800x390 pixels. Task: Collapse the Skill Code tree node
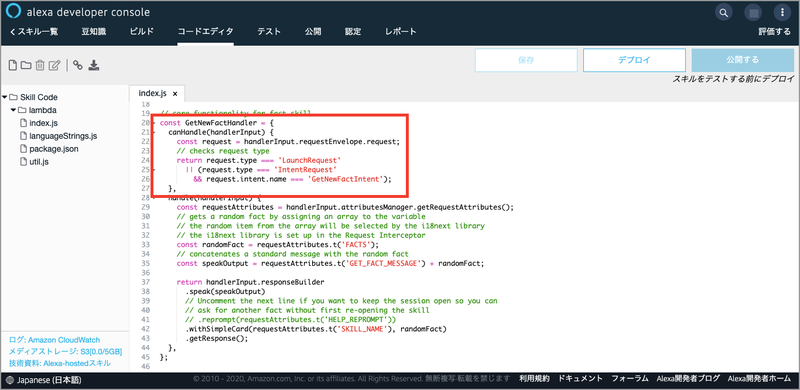[x=5, y=97]
